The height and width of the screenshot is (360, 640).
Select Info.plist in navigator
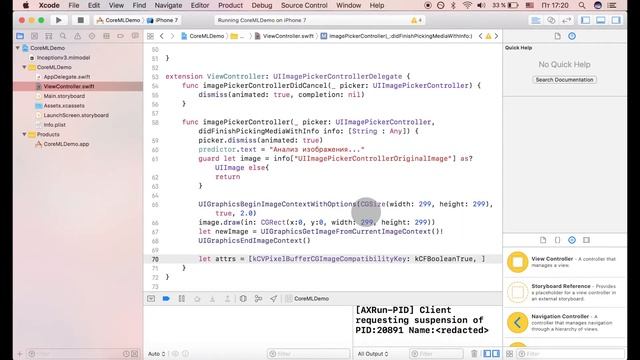pyautogui.click(x=54, y=125)
